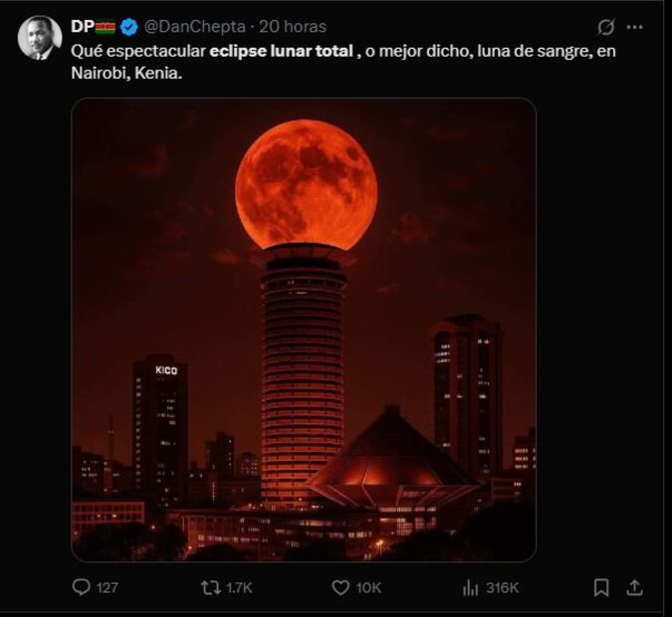The width and height of the screenshot is (672, 617).
Task: Click the reply speech-bubble icon
Action: click(82, 587)
